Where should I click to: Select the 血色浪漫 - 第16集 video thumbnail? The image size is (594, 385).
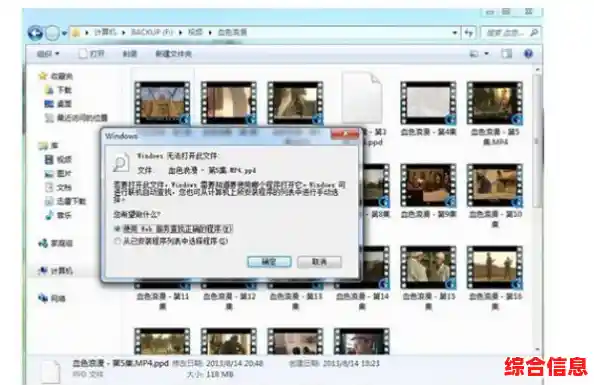coord(495,268)
